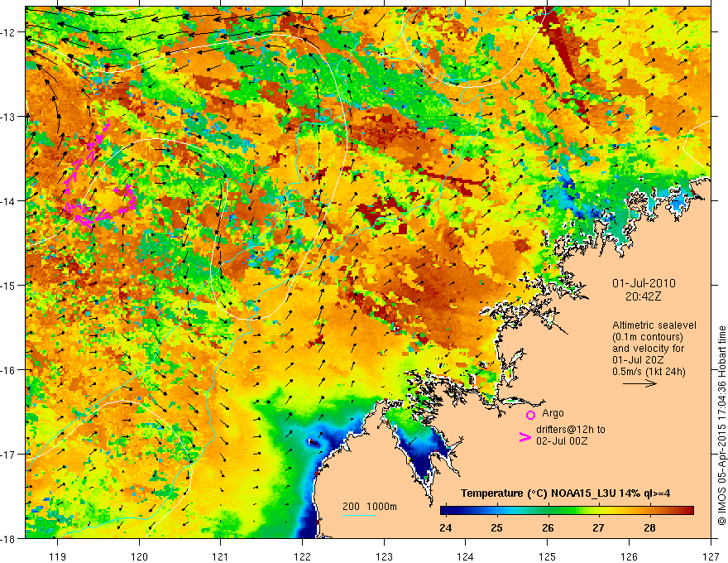Click the colorbar tick label 25

point(497,527)
